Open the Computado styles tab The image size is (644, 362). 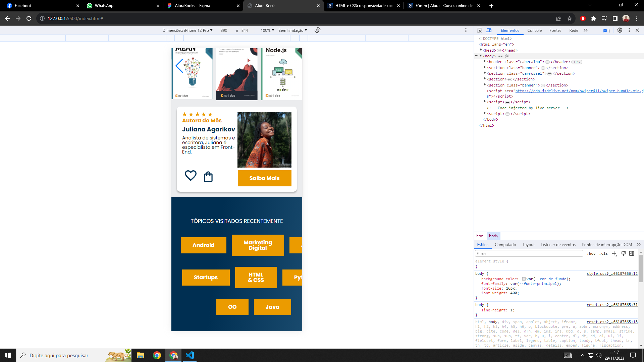tap(505, 245)
